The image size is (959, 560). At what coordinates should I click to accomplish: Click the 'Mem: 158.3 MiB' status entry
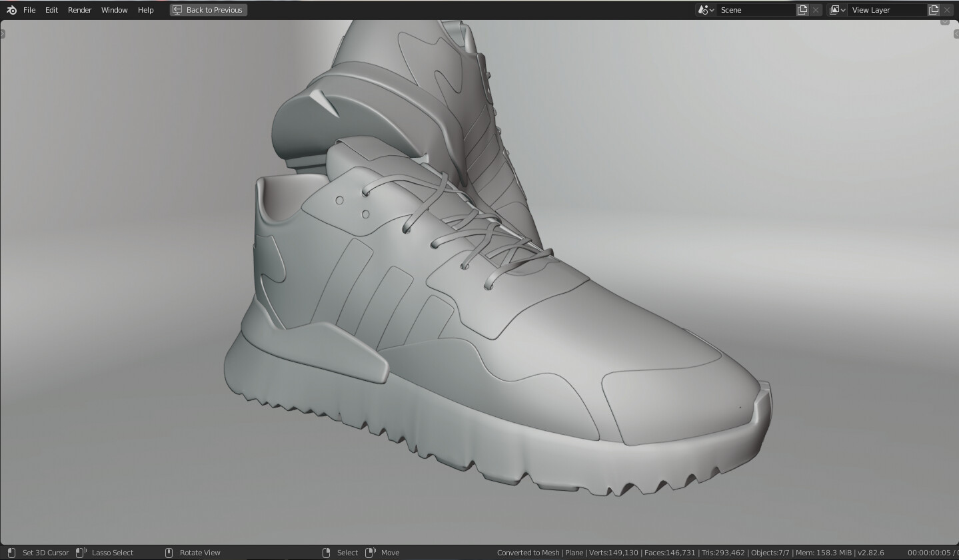click(824, 553)
